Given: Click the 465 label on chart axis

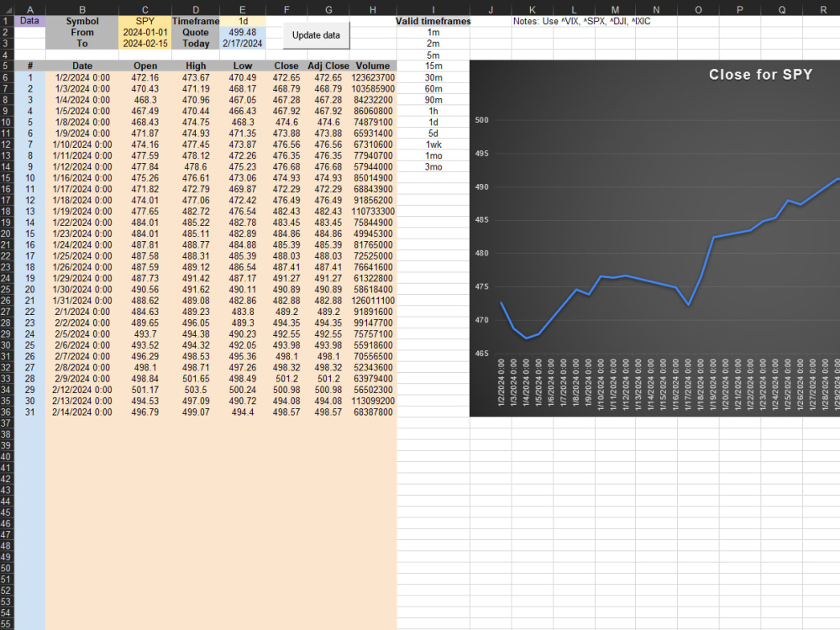Looking at the screenshot, I should click(x=481, y=354).
